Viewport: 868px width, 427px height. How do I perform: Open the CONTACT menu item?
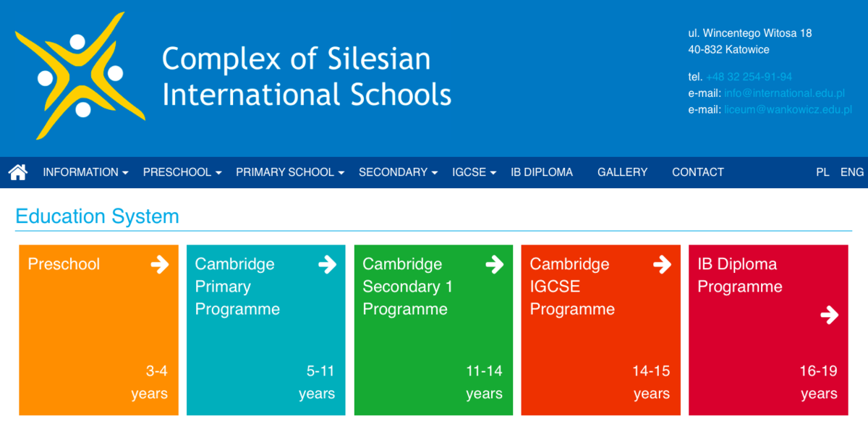click(698, 172)
